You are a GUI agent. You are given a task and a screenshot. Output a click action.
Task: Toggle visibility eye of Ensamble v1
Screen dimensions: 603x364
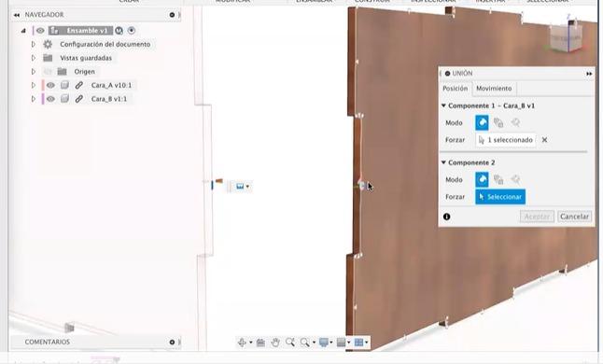click(40, 31)
